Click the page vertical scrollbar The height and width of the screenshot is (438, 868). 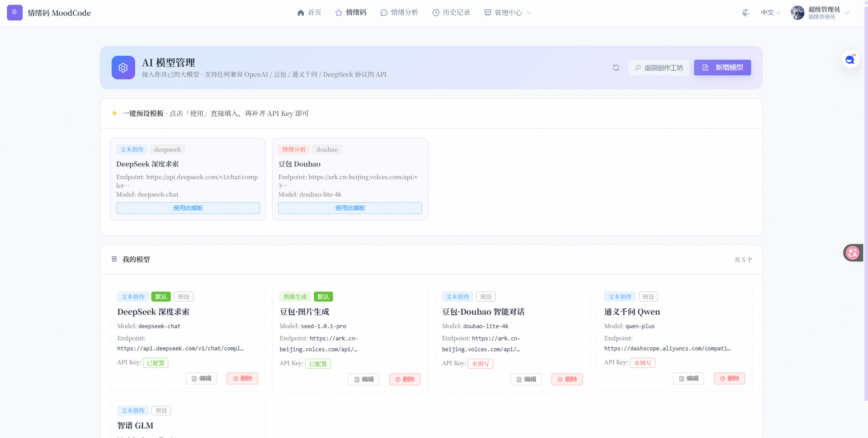pos(866,203)
